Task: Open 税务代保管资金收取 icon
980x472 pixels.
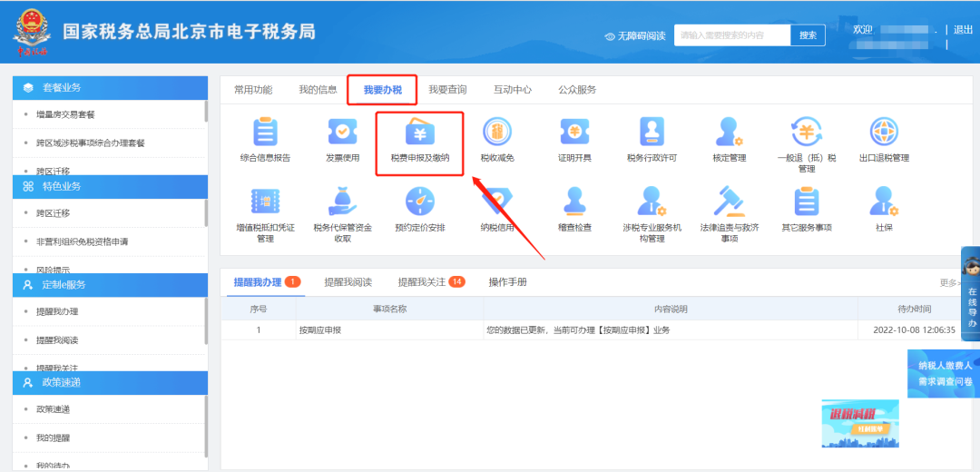Action: click(342, 202)
